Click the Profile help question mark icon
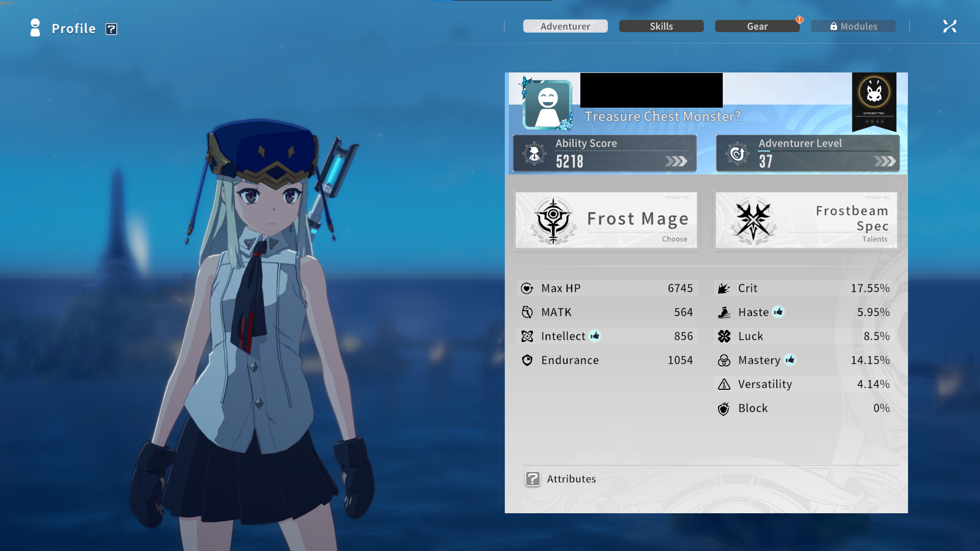The width and height of the screenshot is (980, 551). (x=111, y=29)
